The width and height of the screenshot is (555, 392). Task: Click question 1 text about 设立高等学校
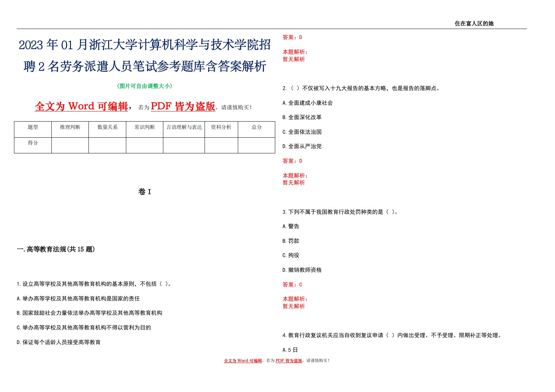point(95,284)
